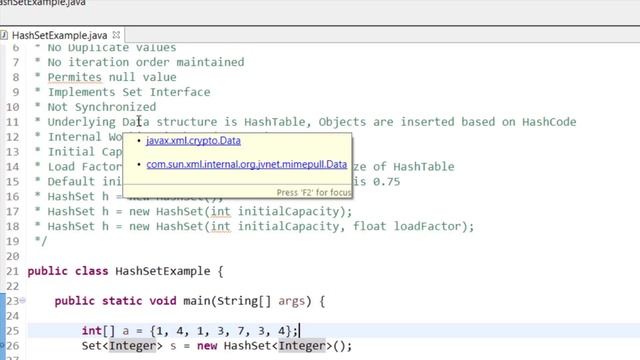640x360 pixels.
Task: Click the "0.75" value on line 15
Action: [386, 182]
